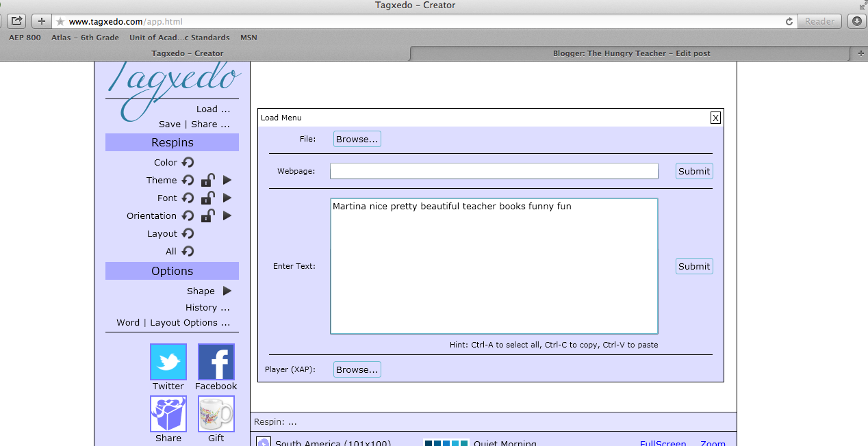Reload the page with refresh icon
This screenshot has height=446, width=868.
(x=789, y=21)
